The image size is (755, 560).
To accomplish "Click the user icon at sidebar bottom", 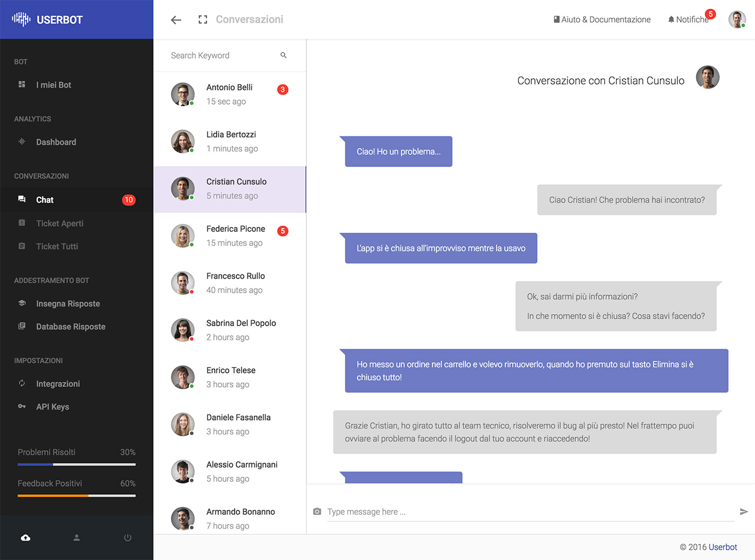I will coord(76,537).
